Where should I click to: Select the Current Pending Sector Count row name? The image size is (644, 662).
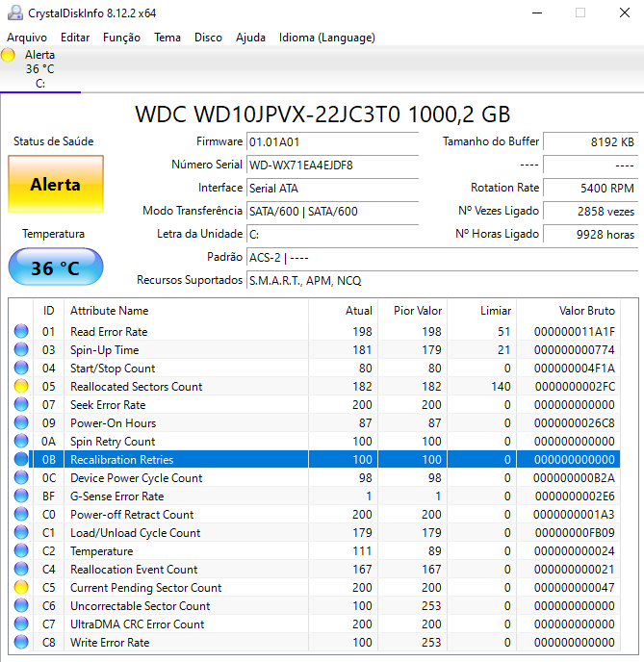(x=145, y=588)
